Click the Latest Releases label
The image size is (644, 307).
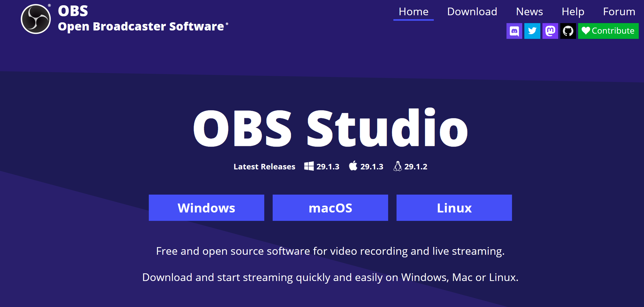coord(265,166)
